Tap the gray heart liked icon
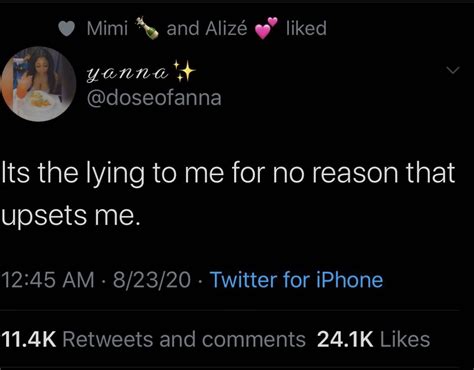Viewport: 474px width, 370px height. 66,28
